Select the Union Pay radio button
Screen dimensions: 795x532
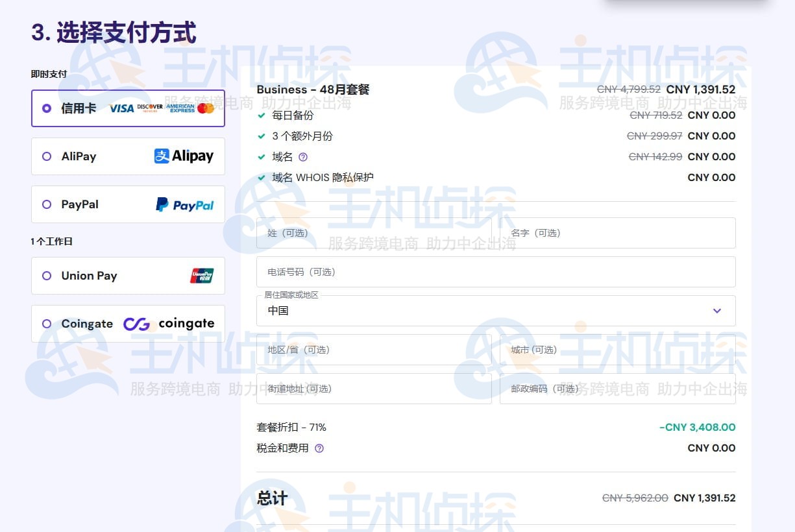47,276
